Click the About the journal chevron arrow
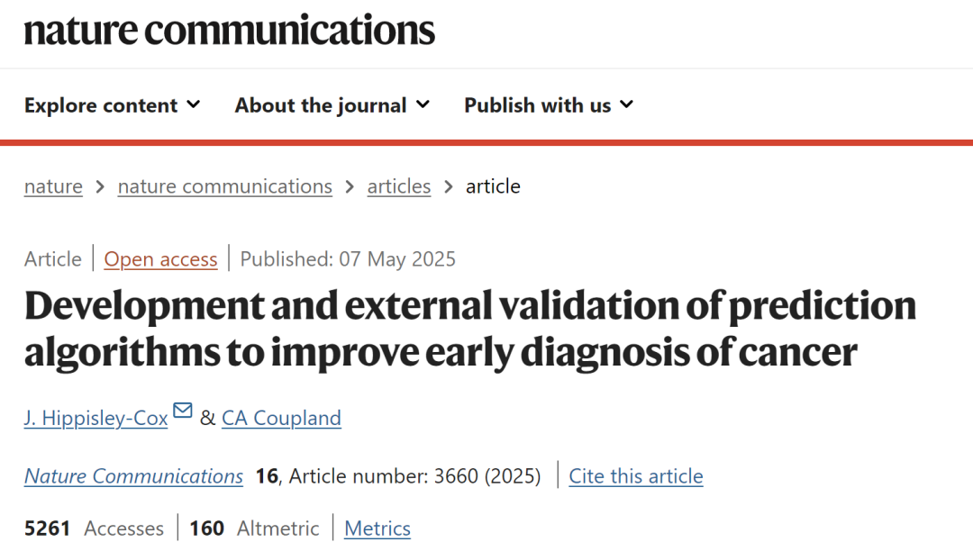The image size is (973, 560). point(423,104)
